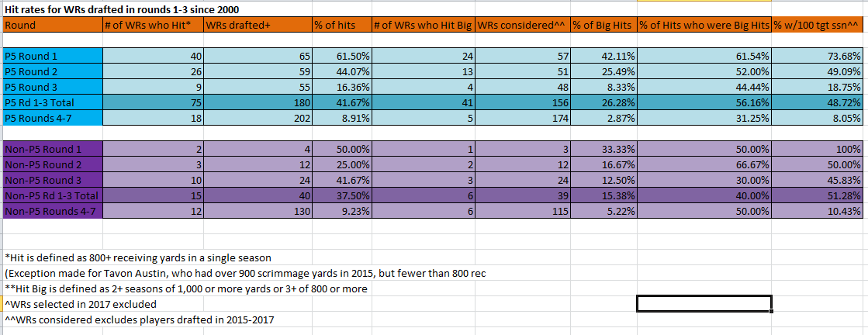Click the 'P5 Rd 1-3 Total' row label
The height and width of the screenshot is (335, 868).
pos(53,102)
